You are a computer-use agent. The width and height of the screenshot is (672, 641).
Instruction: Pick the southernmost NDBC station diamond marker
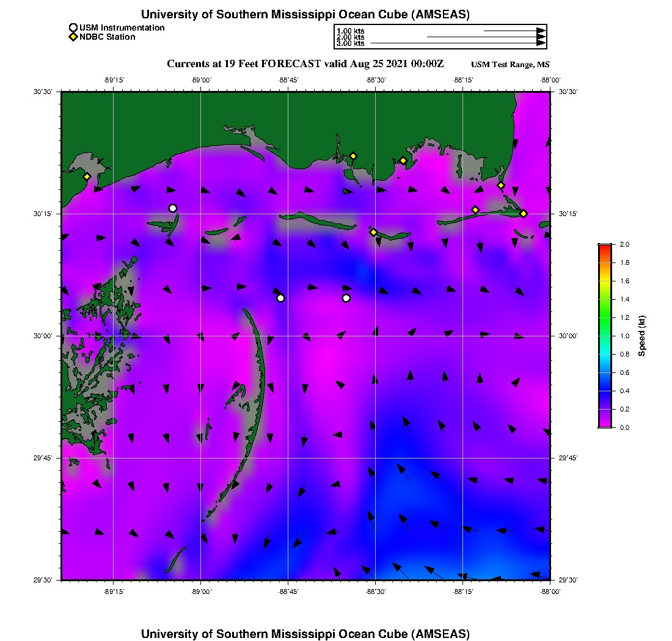coord(373,232)
